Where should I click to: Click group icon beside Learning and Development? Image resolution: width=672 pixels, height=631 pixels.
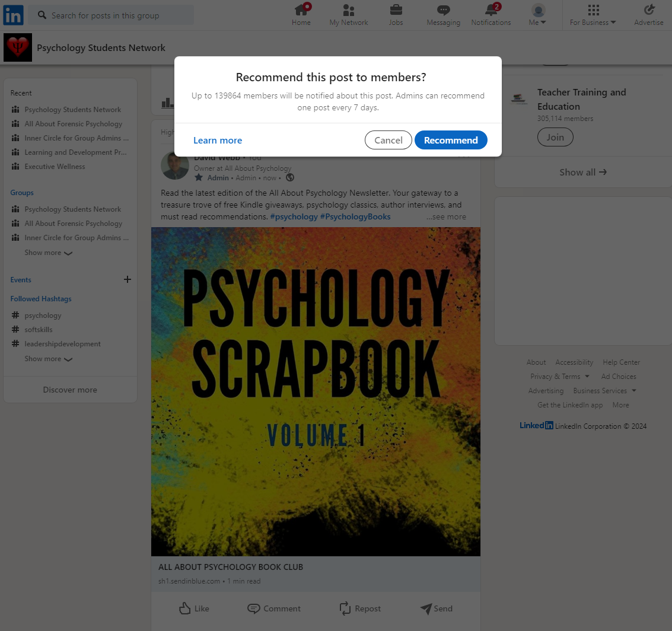pos(15,152)
